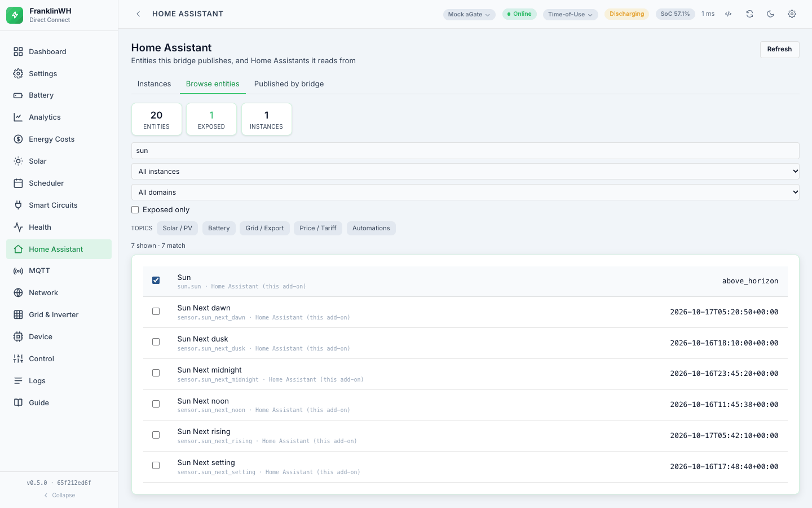The width and height of the screenshot is (812, 508).
Task: Go to Battery page icon
Action: point(18,95)
